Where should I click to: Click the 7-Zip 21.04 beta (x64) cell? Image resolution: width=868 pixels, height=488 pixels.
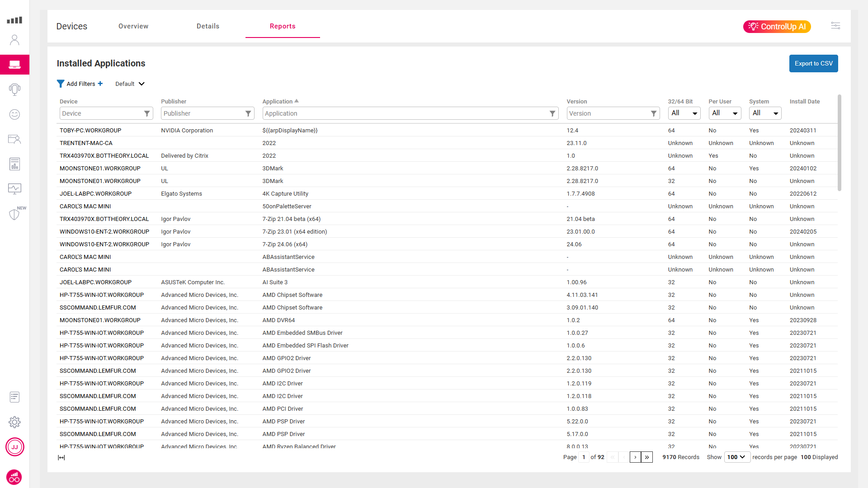292,219
